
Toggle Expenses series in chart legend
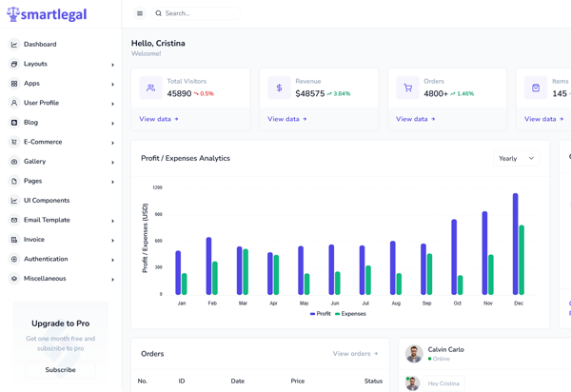(x=349, y=313)
